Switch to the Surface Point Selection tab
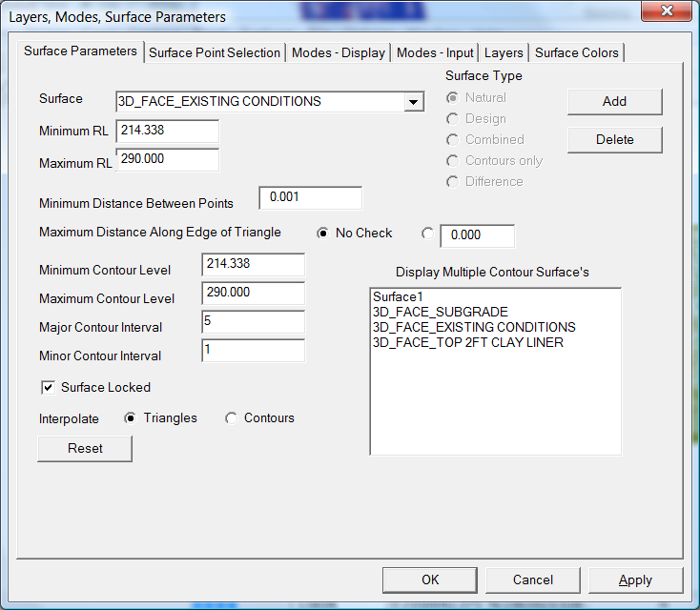The width and height of the screenshot is (700, 610). [215, 52]
